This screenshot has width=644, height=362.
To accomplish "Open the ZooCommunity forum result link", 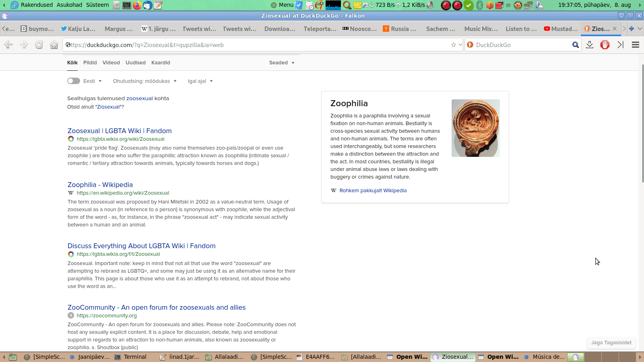I will [x=157, y=307].
